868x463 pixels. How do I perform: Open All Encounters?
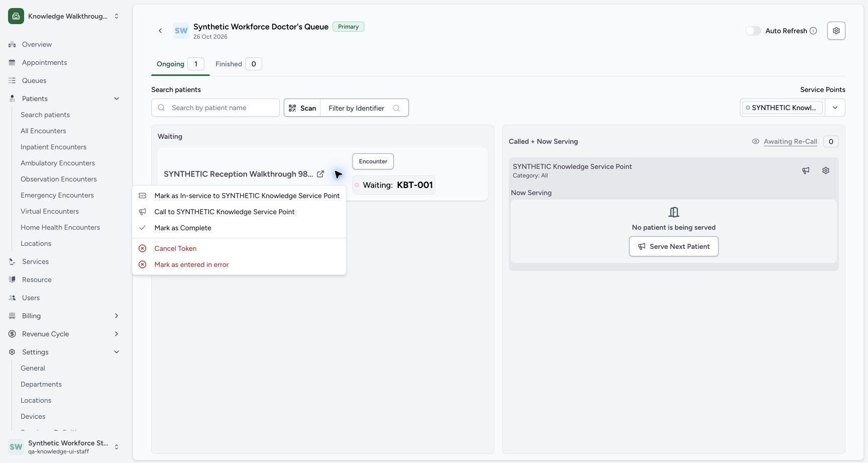coord(43,131)
